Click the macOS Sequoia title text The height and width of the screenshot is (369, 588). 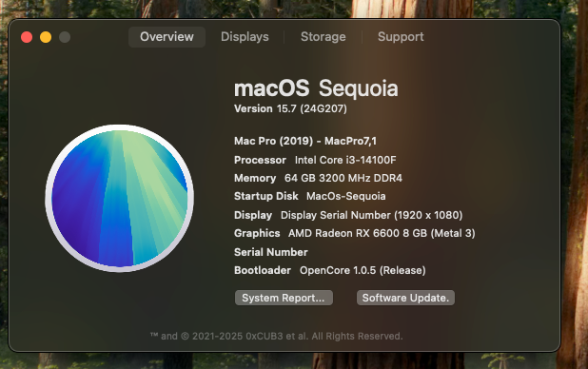pyautogui.click(x=316, y=88)
